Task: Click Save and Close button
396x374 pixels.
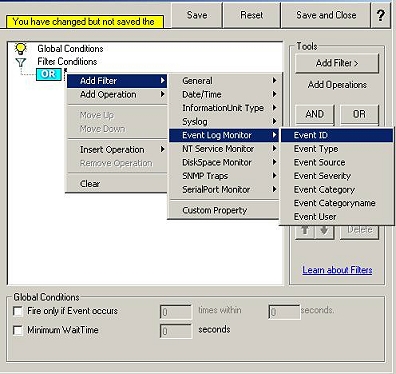Action: (326, 15)
